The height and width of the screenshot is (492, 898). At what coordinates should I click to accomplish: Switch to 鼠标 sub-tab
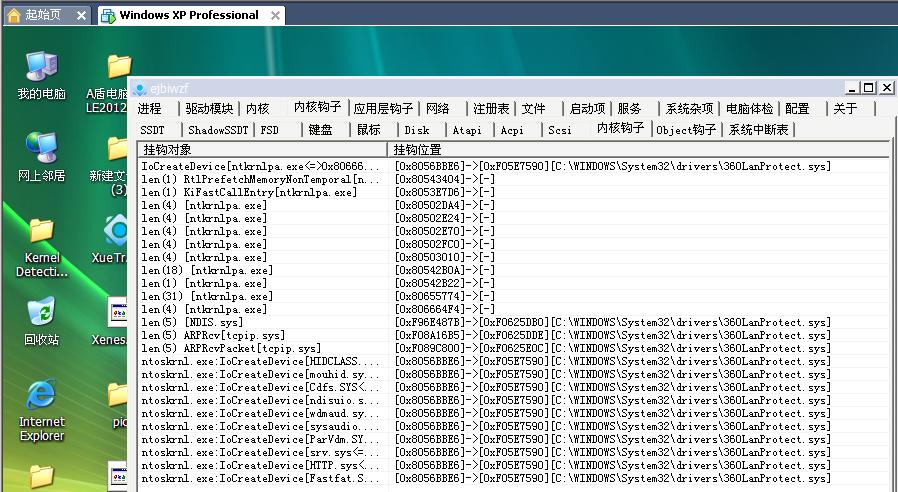tap(368, 130)
